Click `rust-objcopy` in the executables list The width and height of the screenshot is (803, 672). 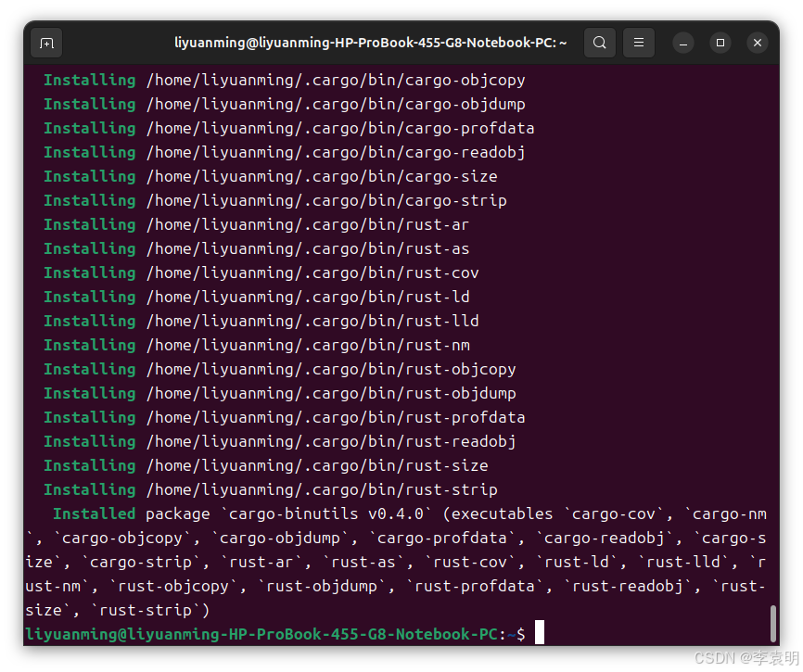click(x=173, y=586)
